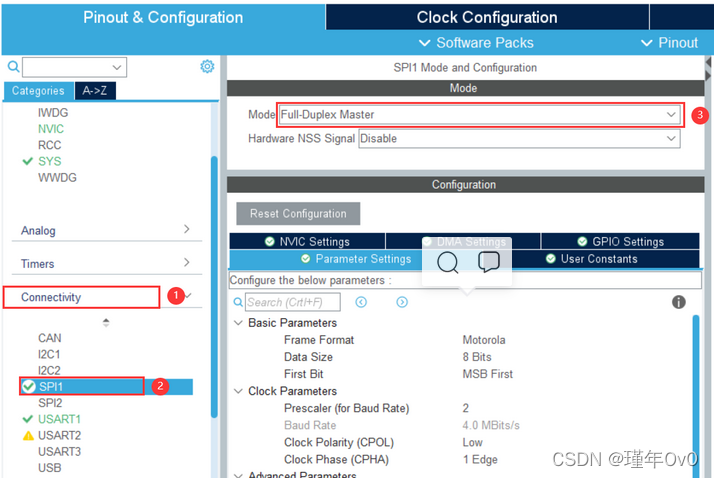Screen dimensions: 714x478
Task: Select USART3 peripheral
Action: (60, 452)
